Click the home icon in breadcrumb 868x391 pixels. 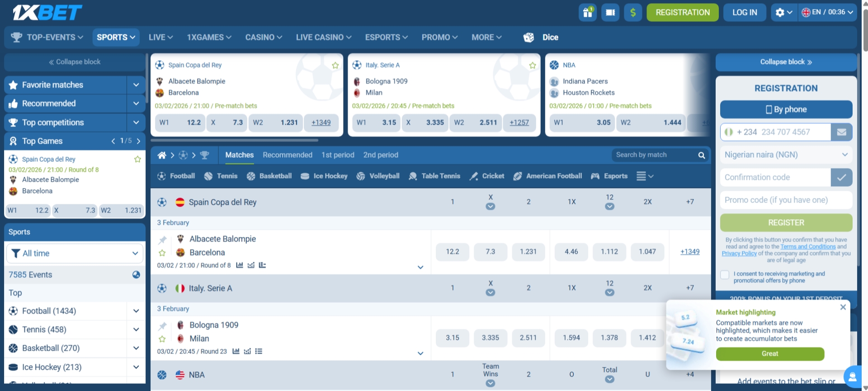click(x=161, y=155)
